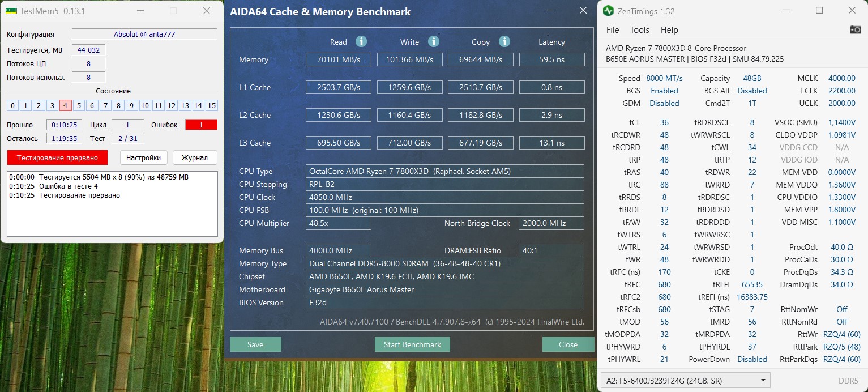Click the Осталось time value 1:19:35
The width and height of the screenshot is (868, 392).
(64, 138)
